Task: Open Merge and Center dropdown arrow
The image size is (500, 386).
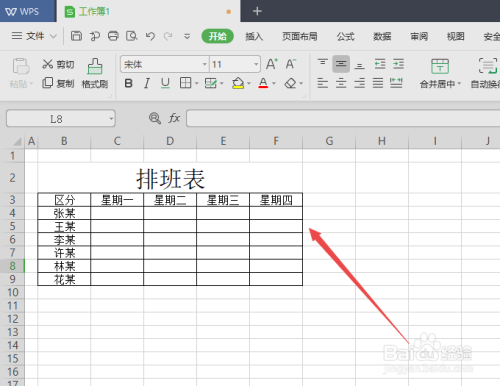Action: tap(459, 84)
